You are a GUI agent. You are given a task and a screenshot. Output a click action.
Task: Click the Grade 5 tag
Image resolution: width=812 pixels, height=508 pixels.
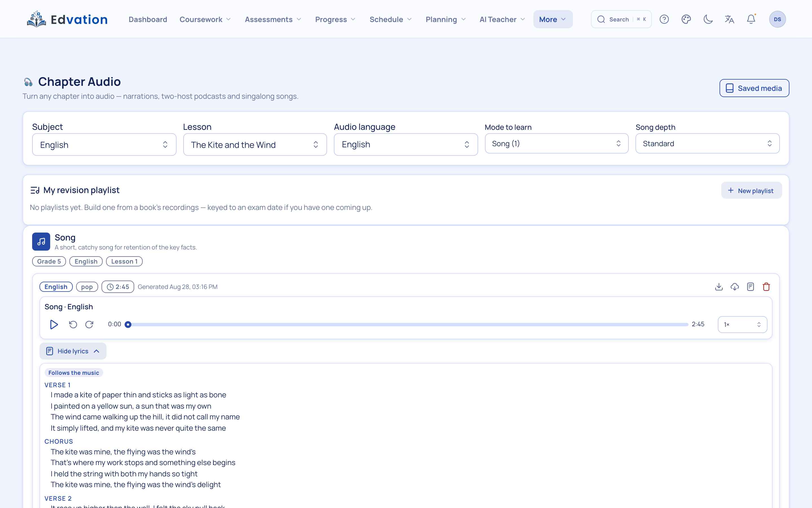49,261
